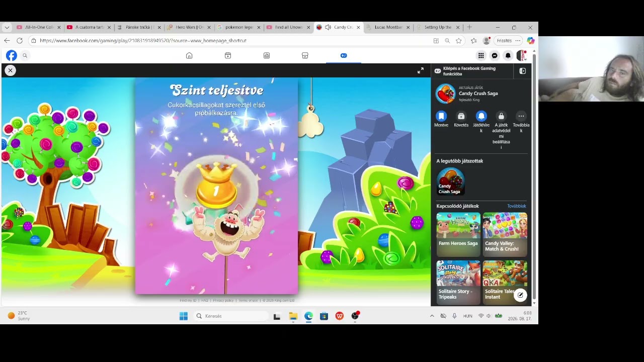The height and width of the screenshot is (362, 644).
Task: Close the game with the X button
Action: click(10, 70)
